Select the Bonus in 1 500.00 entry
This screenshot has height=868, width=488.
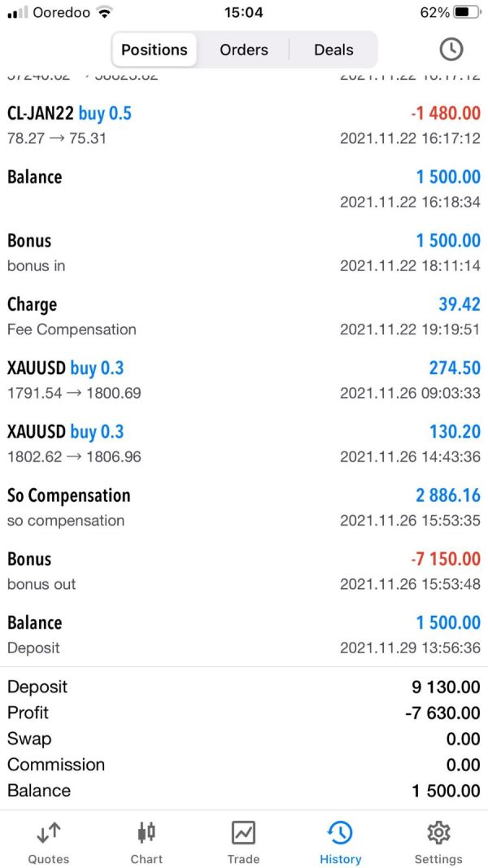pos(243,252)
